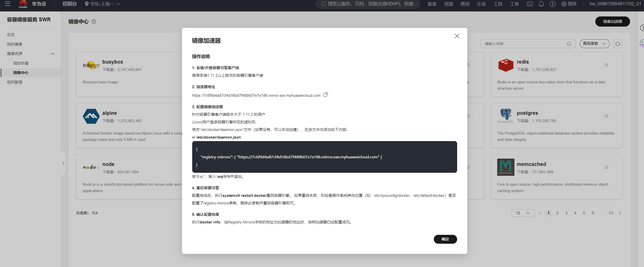Screen dimensions: 644x267
Task: Switch language via the 简体 globe
Action: tap(569, 4)
